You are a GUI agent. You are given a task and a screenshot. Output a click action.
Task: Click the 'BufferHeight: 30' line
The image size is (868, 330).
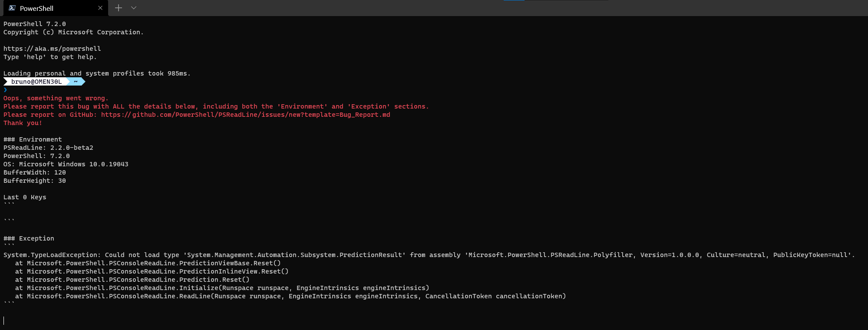click(35, 181)
